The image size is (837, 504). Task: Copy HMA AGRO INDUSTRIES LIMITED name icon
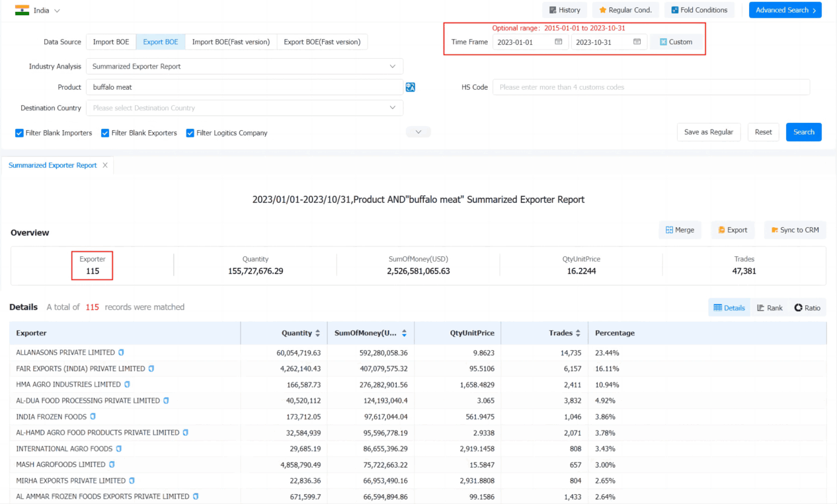127,384
